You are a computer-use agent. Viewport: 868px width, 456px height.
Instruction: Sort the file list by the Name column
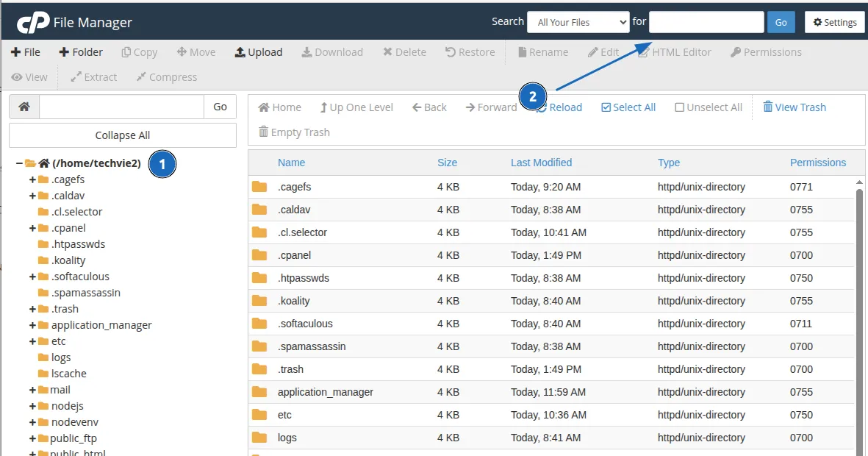(x=291, y=163)
